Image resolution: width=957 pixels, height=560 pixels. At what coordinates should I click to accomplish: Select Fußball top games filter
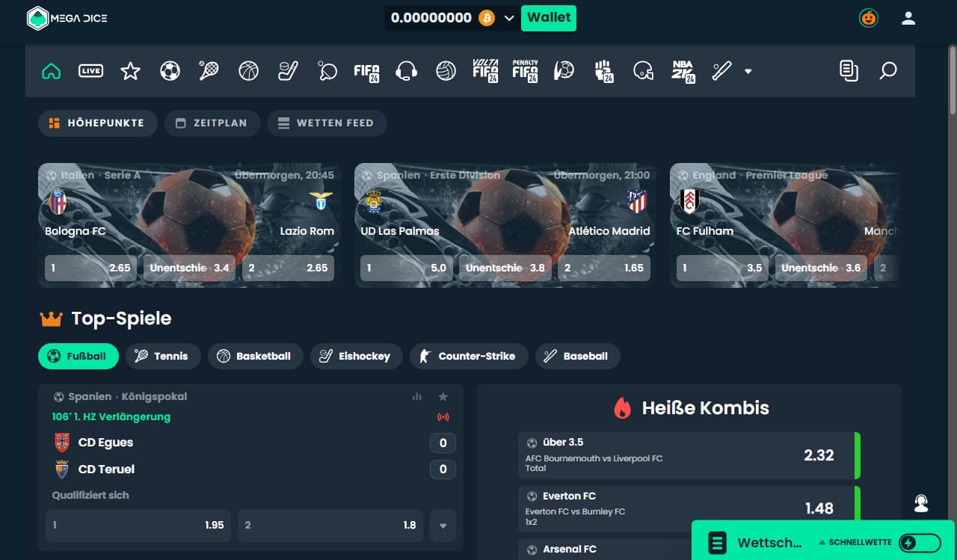[79, 357]
